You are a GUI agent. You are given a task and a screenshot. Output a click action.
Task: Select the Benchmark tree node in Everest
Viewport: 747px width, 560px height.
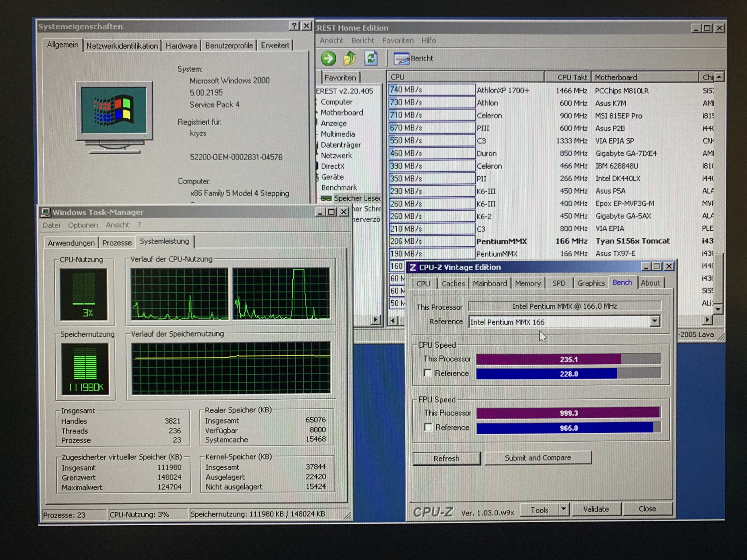pos(339,187)
